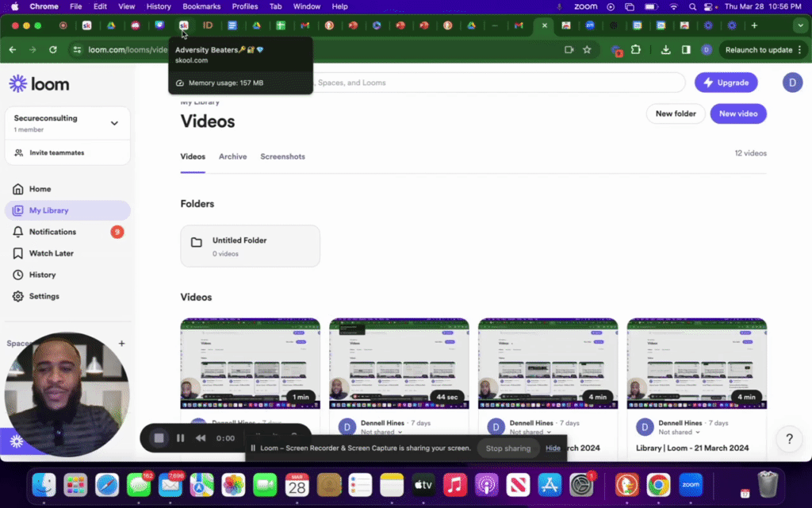Open the 44 sec video thumbnail

[399, 364]
